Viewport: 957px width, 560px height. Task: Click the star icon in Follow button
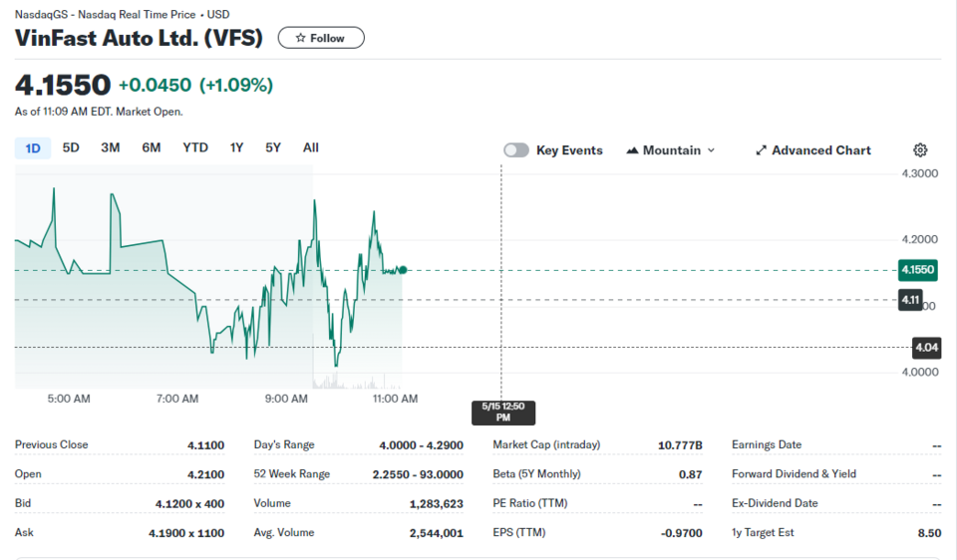(300, 38)
